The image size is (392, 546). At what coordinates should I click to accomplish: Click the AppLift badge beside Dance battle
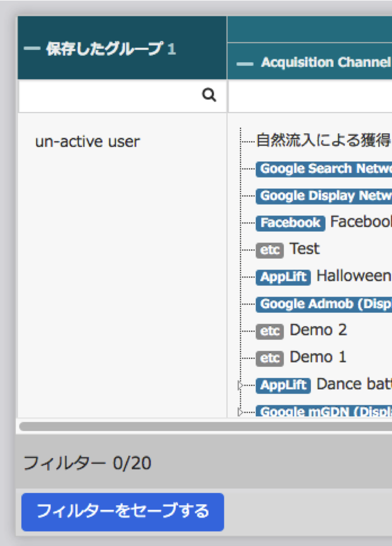tap(283, 385)
